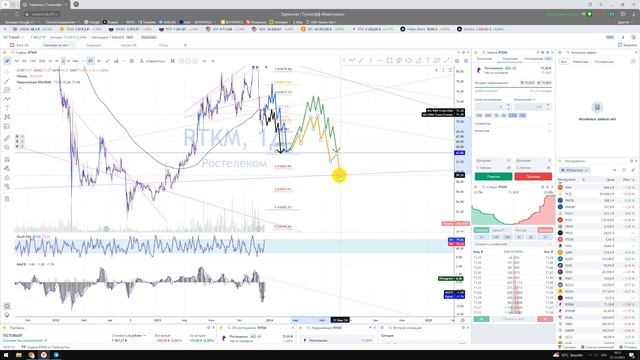The height and width of the screenshot is (360, 640).
Task: Focus the quantity input field
Action: pyautogui.click(x=533, y=107)
